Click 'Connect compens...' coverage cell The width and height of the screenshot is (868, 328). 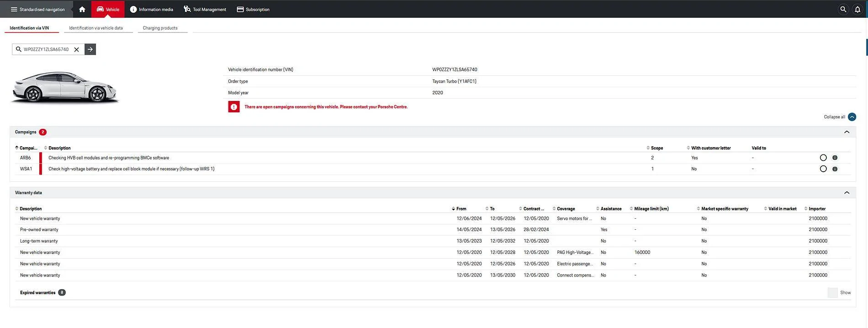[x=576, y=275]
